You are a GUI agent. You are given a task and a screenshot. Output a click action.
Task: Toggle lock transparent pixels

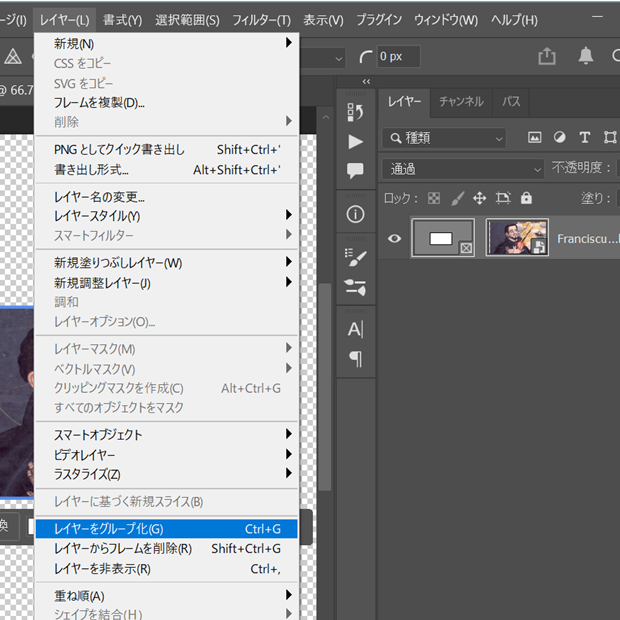434,198
